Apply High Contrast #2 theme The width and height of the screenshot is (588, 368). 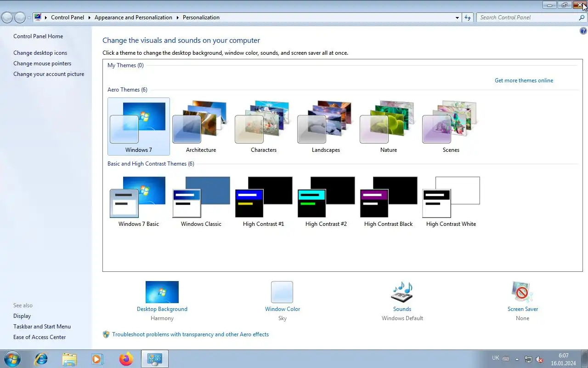(x=326, y=201)
